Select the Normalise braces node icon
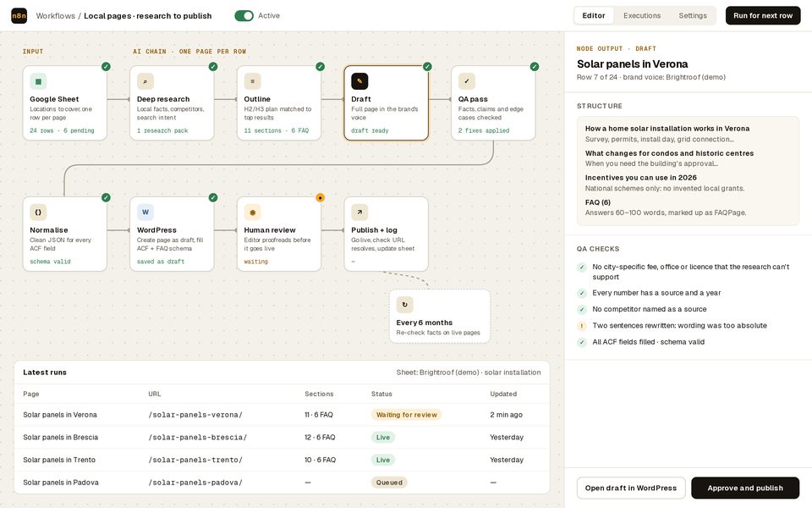This screenshot has height=508, width=812. [38, 212]
